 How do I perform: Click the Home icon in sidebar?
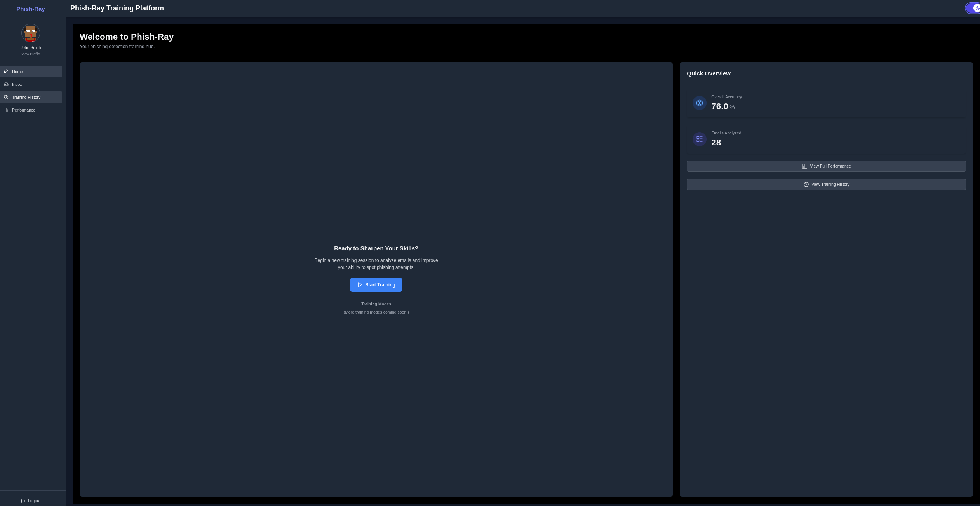(x=6, y=72)
